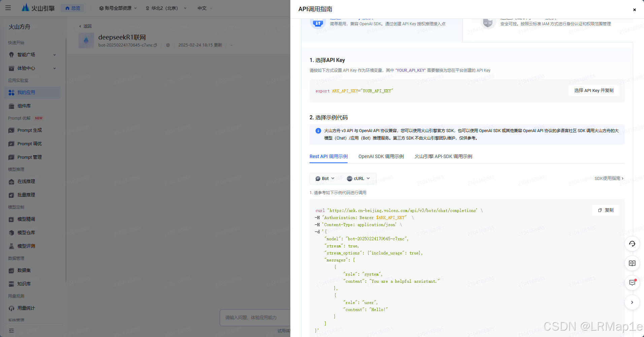Expand the 体验中心 chevron
The image size is (644, 337).
[x=55, y=68]
